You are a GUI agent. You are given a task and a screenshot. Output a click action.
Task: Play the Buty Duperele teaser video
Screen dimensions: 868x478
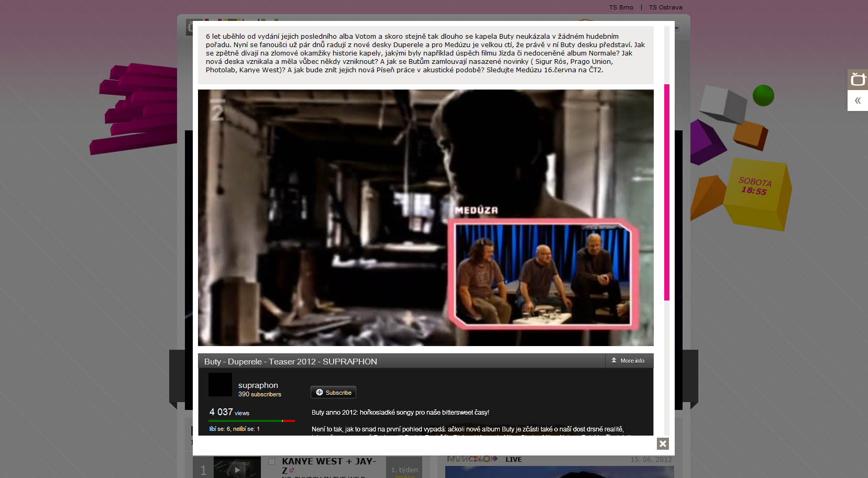[426, 218]
